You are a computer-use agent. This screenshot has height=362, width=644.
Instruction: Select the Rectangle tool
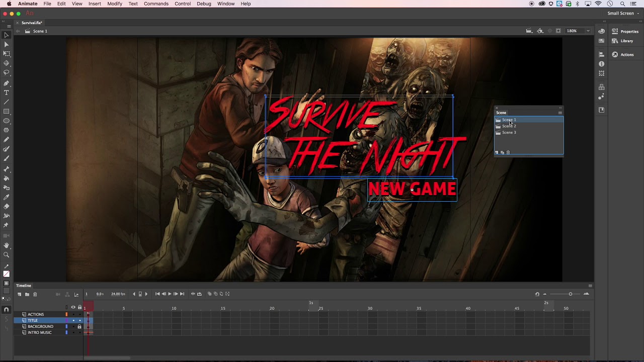(7, 112)
